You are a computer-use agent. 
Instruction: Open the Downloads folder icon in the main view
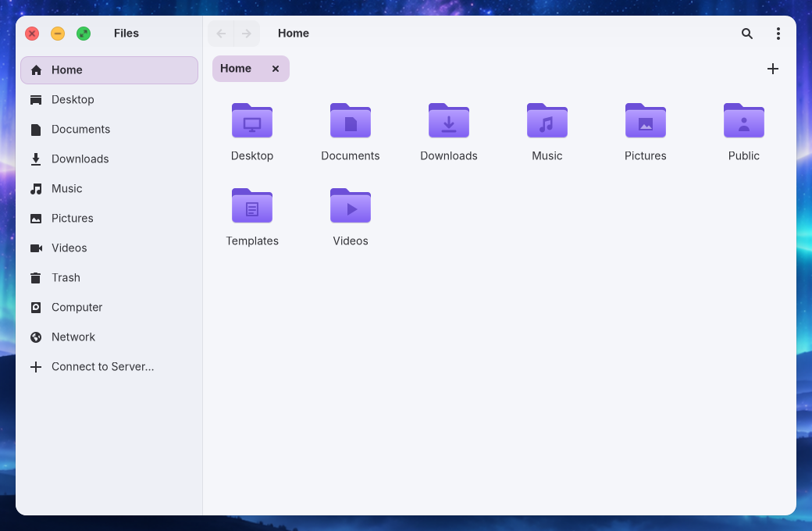click(448, 121)
